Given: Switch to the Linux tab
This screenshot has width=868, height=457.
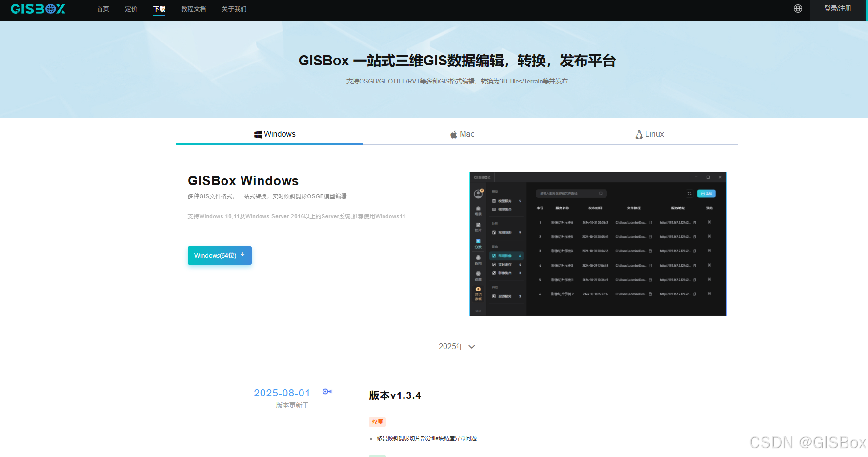Looking at the screenshot, I should point(649,134).
